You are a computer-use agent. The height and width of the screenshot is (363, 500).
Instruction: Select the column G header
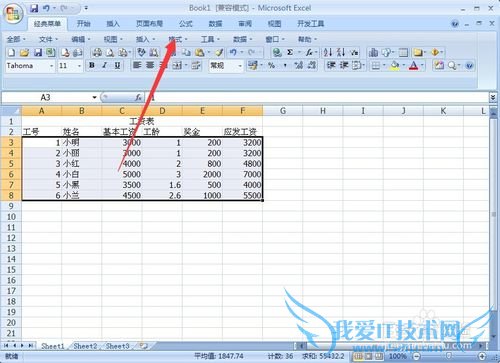click(x=283, y=111)
